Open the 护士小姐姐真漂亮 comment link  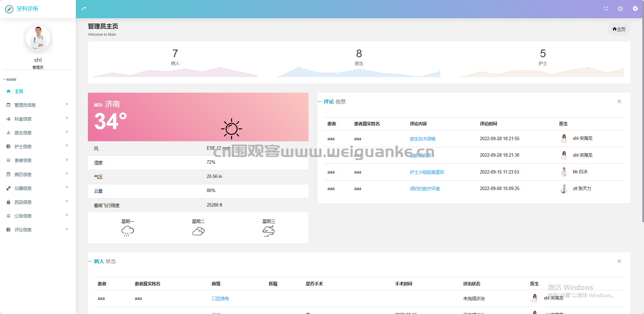(x=427, y=172)
